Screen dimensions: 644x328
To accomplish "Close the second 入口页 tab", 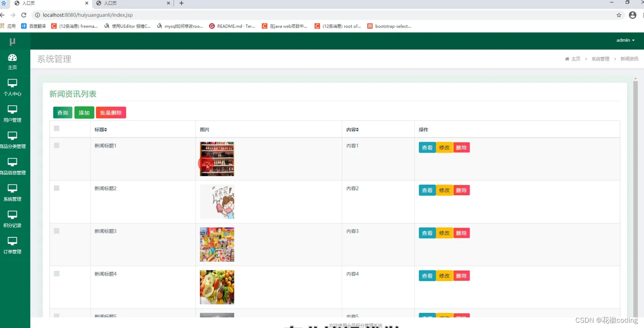I will click(168, 3).
